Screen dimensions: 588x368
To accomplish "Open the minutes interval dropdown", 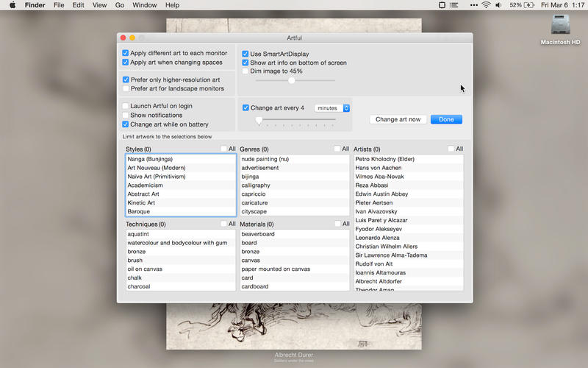I will 332,108.
